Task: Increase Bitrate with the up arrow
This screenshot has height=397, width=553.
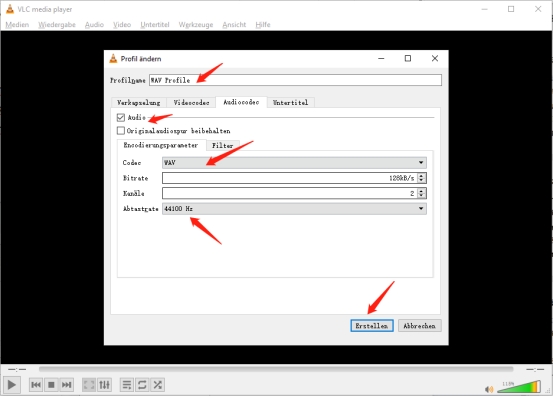Action: point(421,175)
